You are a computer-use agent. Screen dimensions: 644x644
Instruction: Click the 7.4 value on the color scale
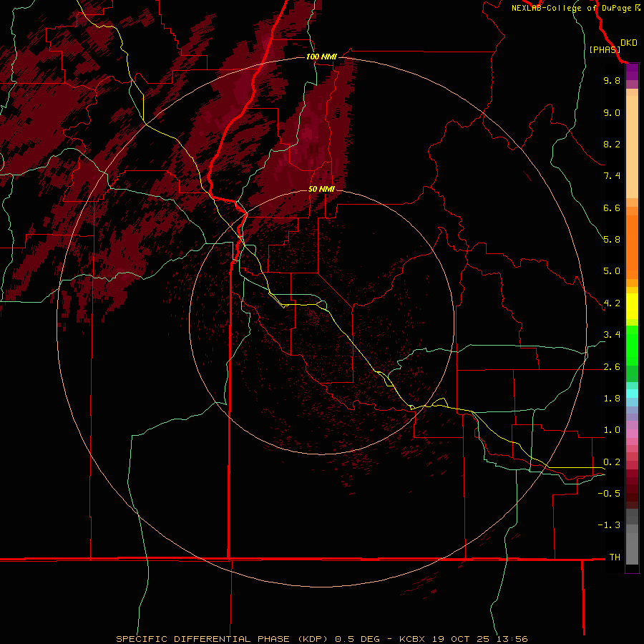(612, 176)
